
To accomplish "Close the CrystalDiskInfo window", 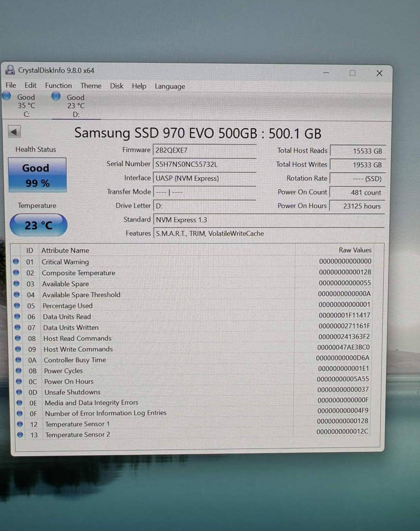I will [x=379, y=73].
